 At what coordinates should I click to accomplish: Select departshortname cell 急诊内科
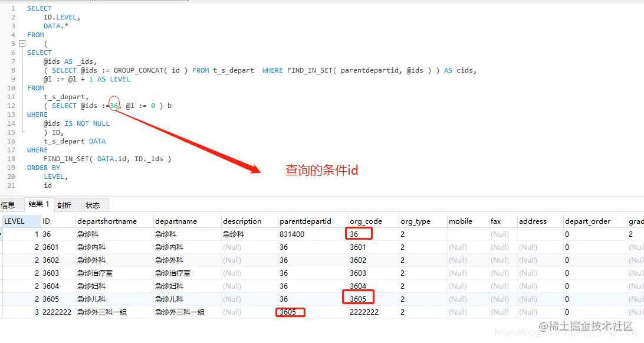coord(114,247)
